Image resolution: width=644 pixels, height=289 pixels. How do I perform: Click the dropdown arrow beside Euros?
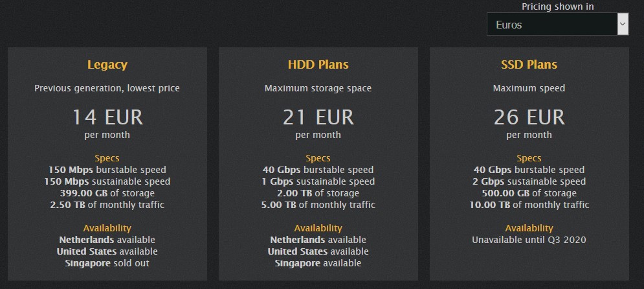[x=623, y=24]
